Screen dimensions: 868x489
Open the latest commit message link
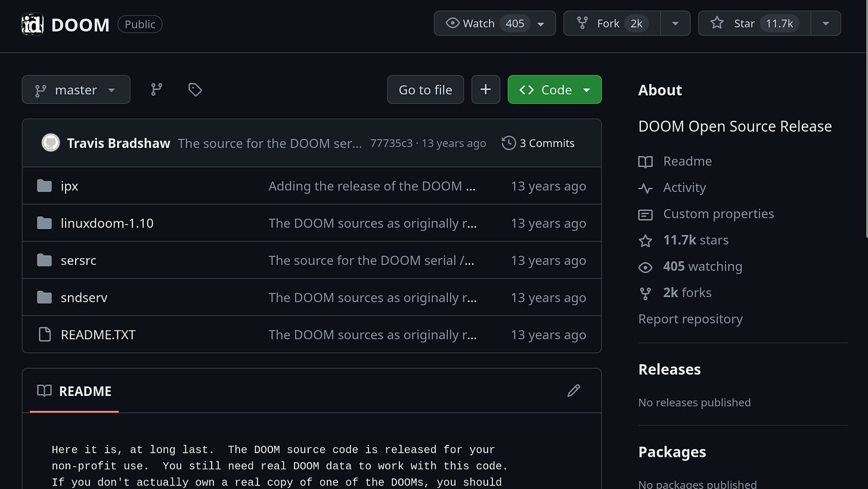coord(269,143)
